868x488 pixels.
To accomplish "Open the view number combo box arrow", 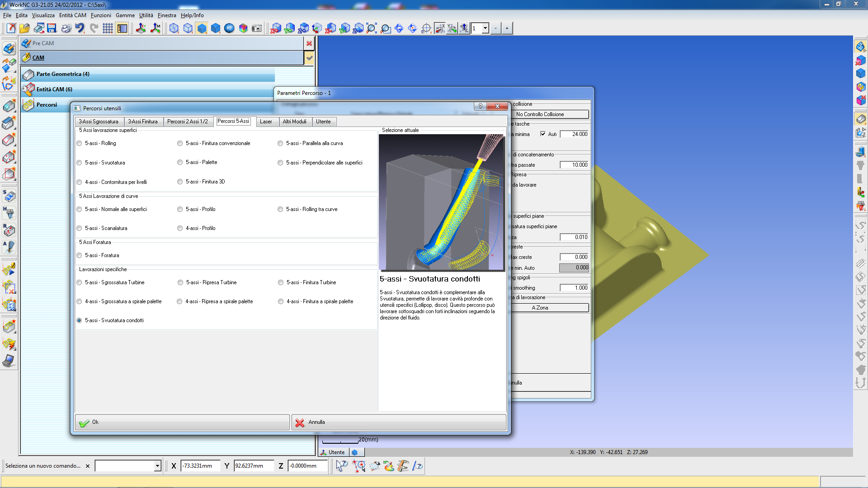I will click(485, 28).
